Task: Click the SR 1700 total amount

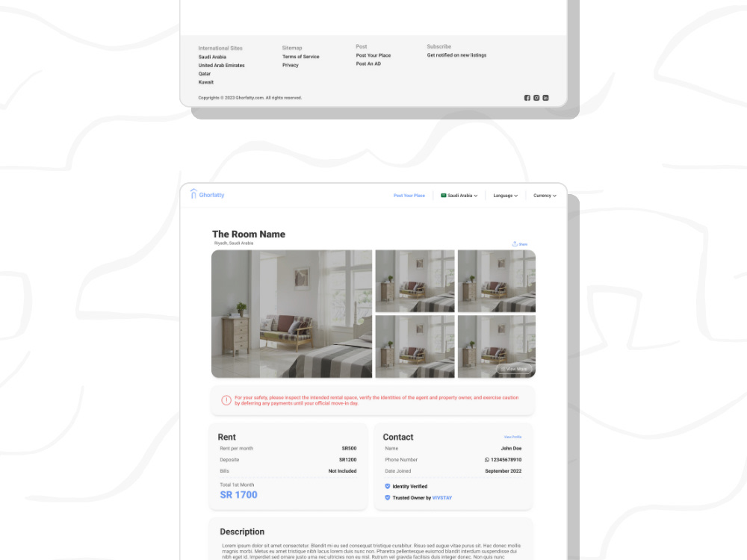Action: click(239, 495)
